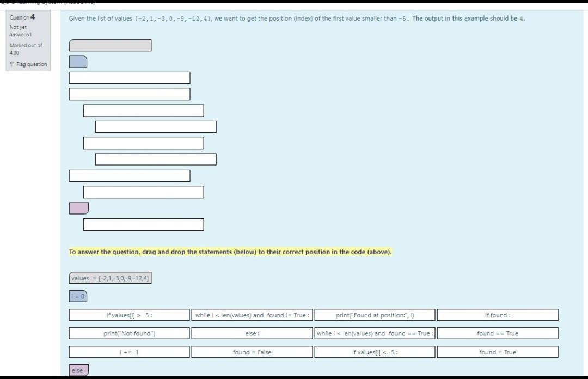Click the gray filled slot at top of code
Screen dimensions: 588x379
(x=110, y=45)
